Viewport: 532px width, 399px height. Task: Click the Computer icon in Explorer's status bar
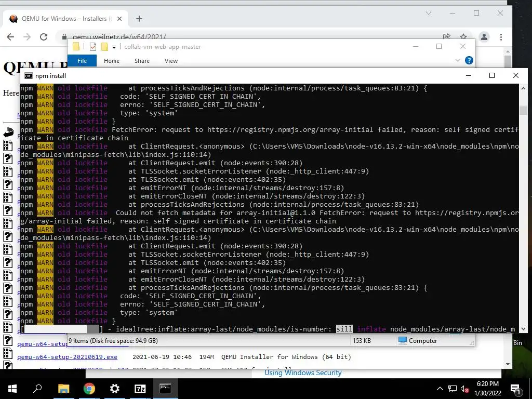point(403,340)
